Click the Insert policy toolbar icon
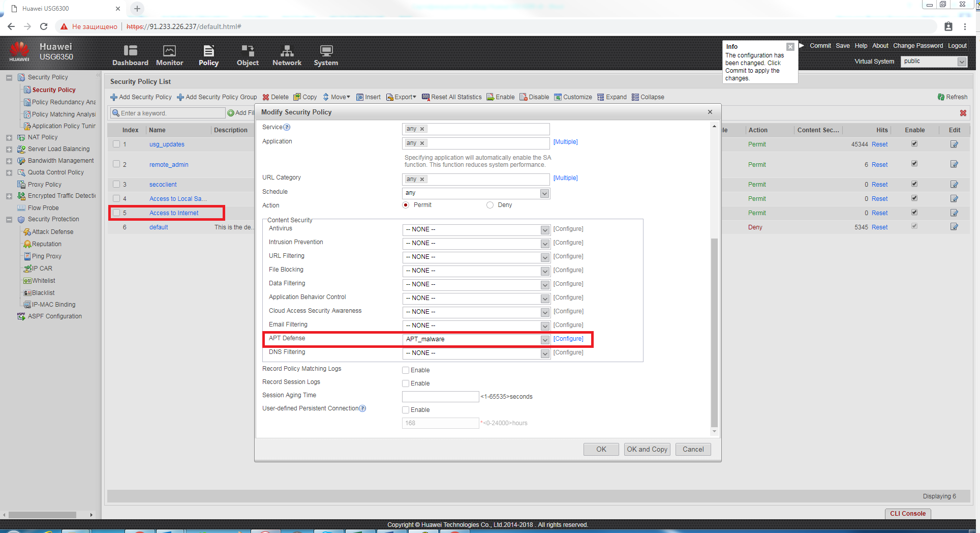Viewport: 980px width, 533px height. pyautogui.click(x=360, y=97)
